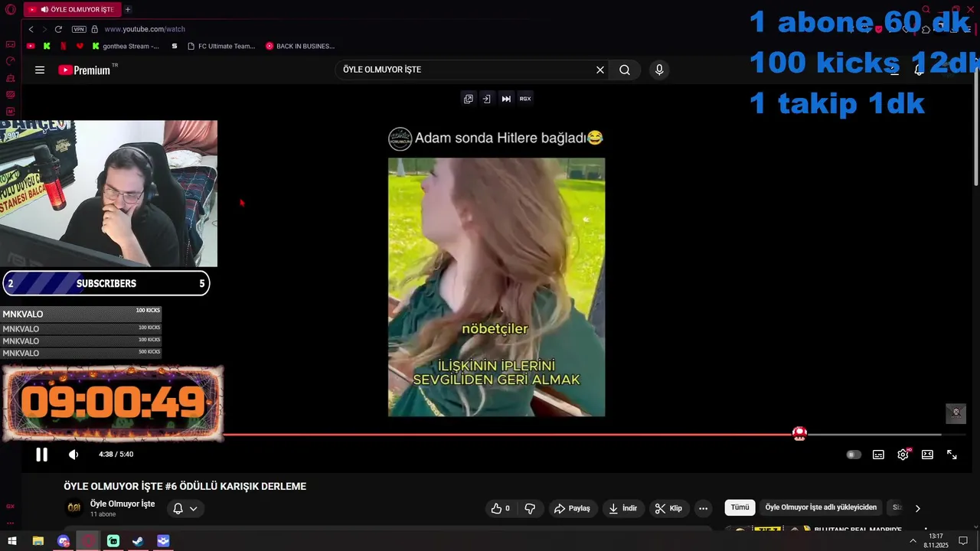Expand subscription notification dropdown chevron
The height and width of the screenshot is (551, 980).
[194, 508]
